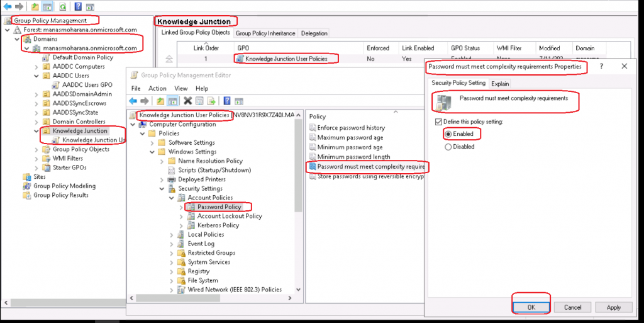Click the Apply button
This screenshot has height=323, width=644.
613,307
